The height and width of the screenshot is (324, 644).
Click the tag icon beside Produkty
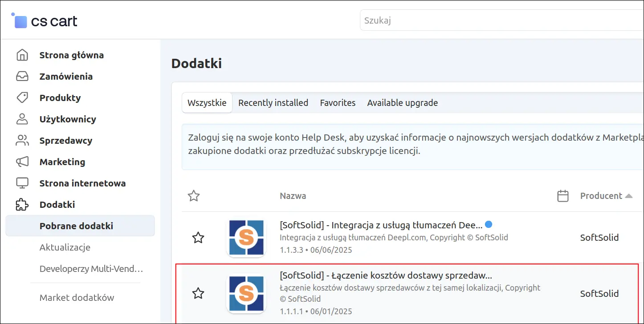22,98
